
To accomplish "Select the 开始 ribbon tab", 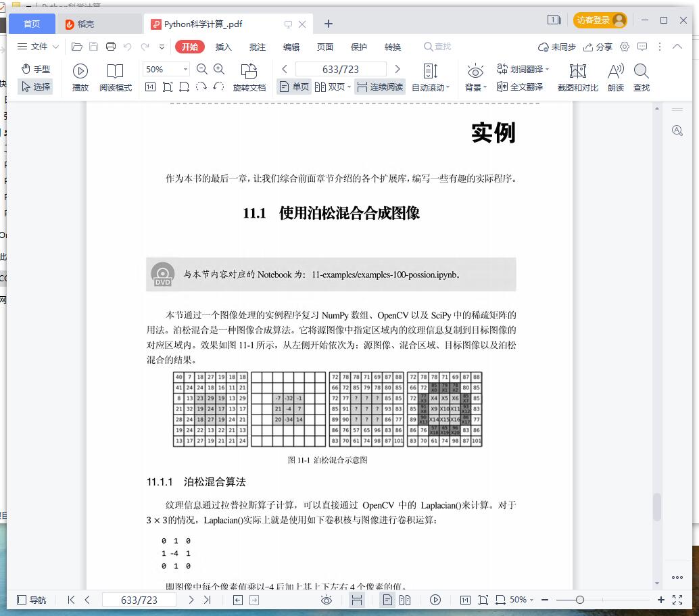I will click(x=190, y=47).
